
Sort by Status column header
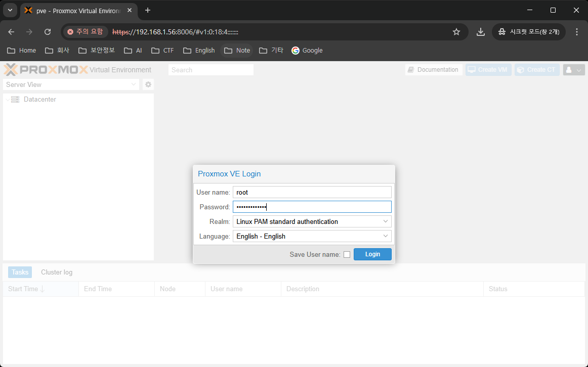point(534,289)
